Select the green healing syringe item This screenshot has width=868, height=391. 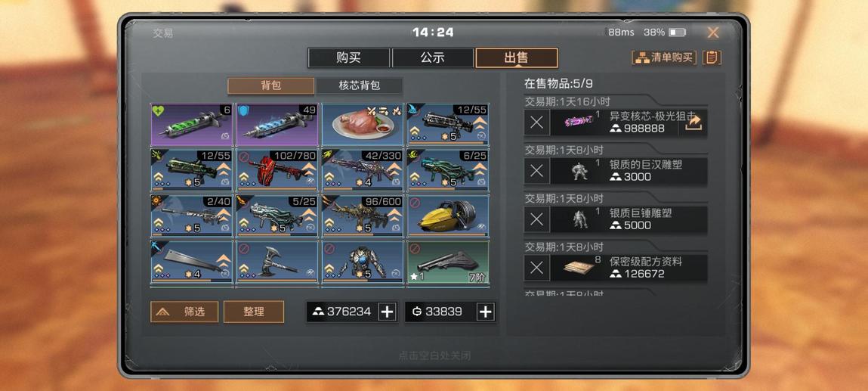192,125
